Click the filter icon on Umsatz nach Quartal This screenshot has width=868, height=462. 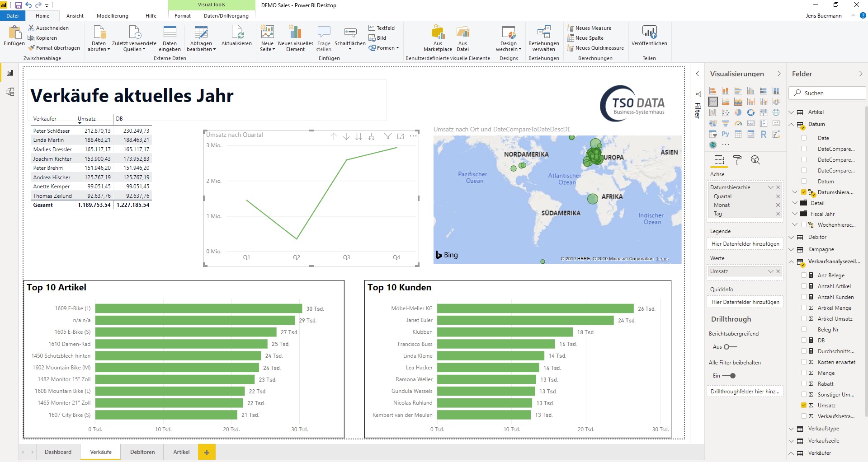[388, 136]
